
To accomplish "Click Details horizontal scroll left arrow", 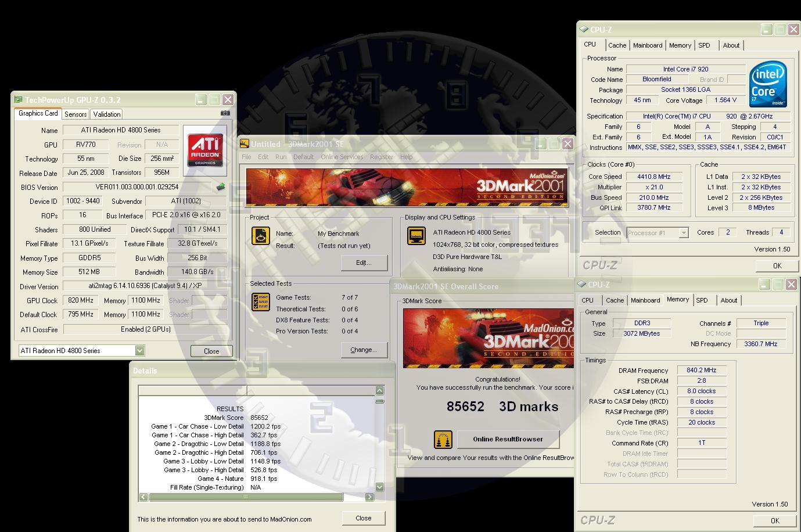I will coord(143,497).
